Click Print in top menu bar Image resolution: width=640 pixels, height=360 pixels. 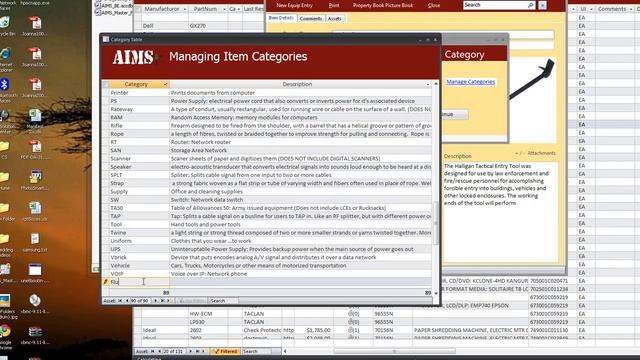click(x=334, y=5)
